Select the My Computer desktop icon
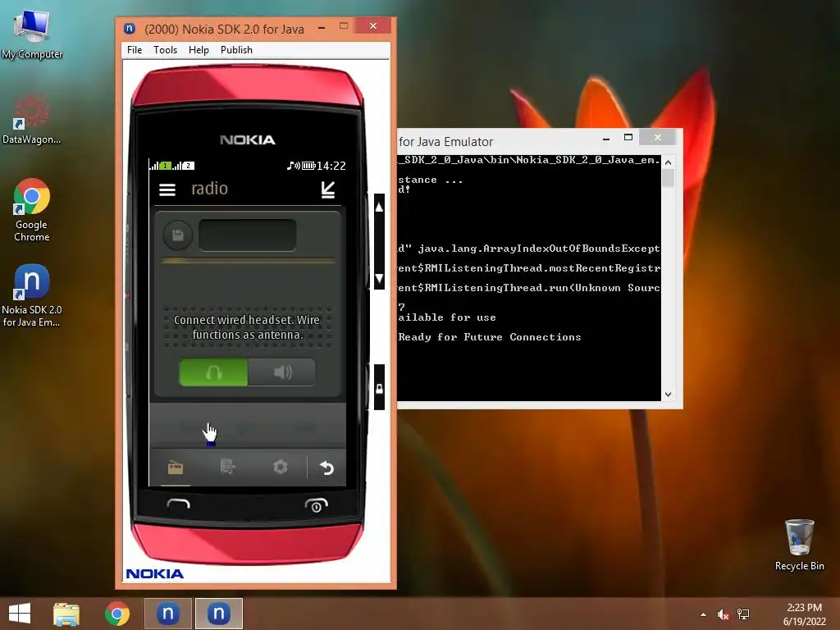This screenshot has height=630, width=840. pos(32,34)
